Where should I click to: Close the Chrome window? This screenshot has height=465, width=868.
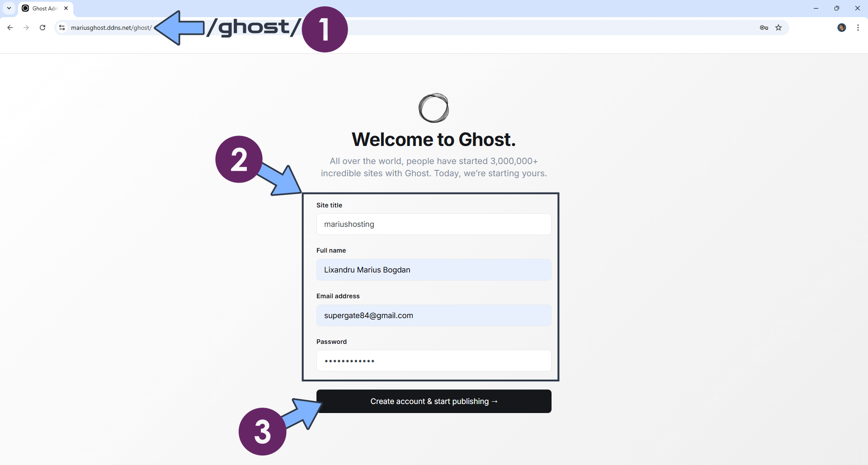(857, 8)
